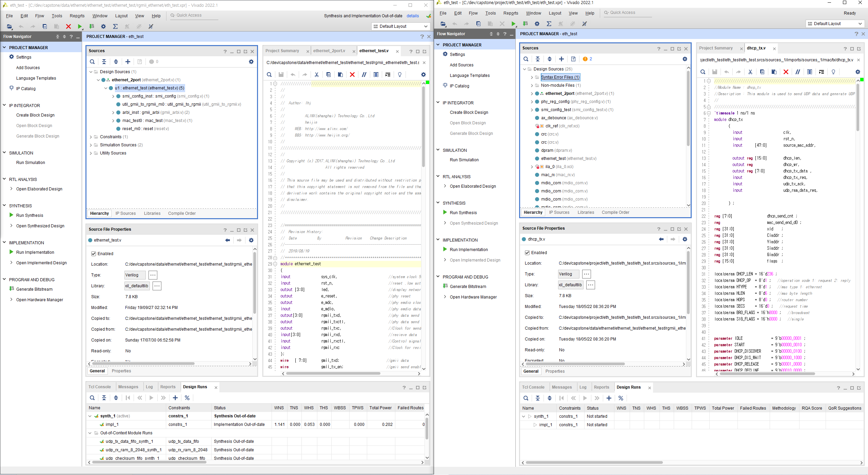Collapse module fold marker at line 29
Viewport: 868px width, 475px height.
(x=275, y=264)
